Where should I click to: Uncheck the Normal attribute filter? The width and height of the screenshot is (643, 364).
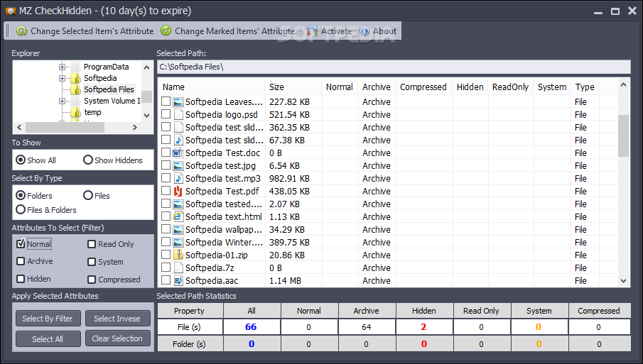click(x=21, y=243)
